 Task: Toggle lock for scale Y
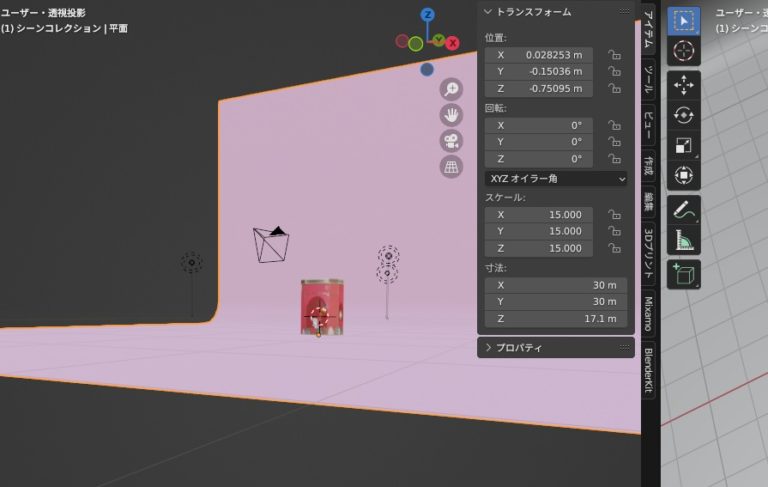point(614,231)
